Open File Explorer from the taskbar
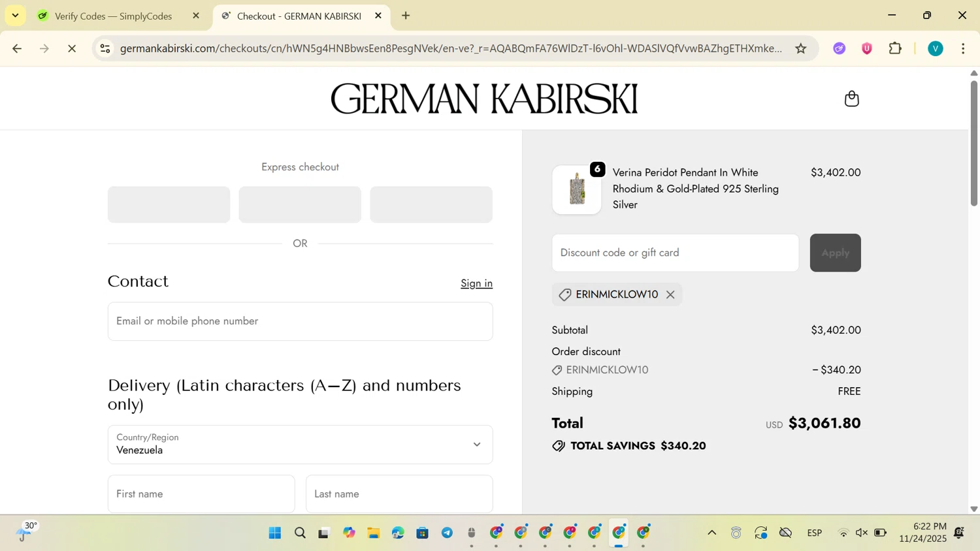Viewport: 980px width, 551px height. [374, 533]
